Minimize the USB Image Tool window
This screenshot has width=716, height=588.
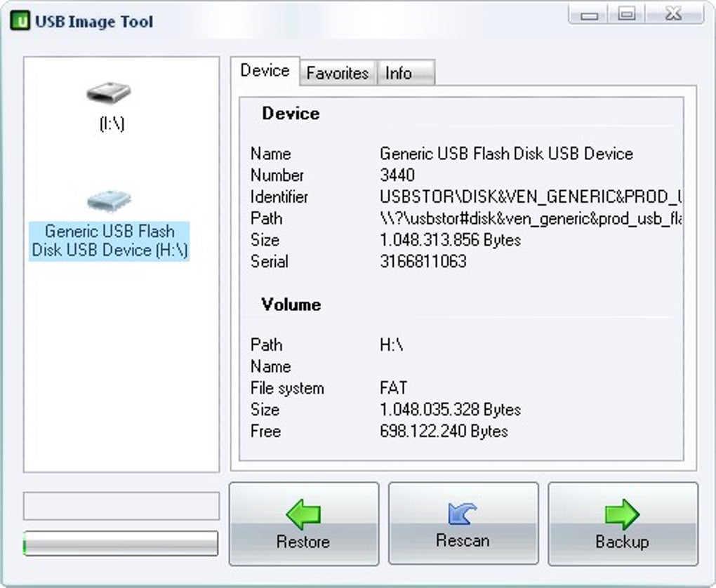[589, 14]
